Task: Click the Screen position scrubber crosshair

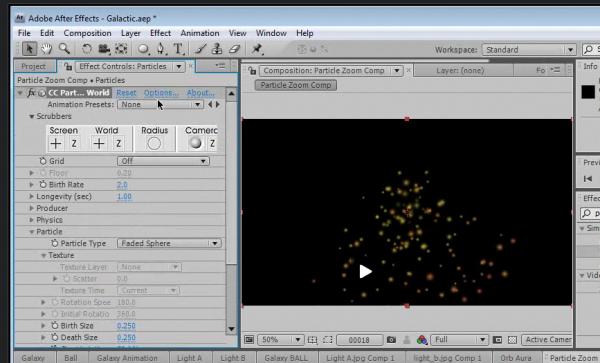Action: 56,144
